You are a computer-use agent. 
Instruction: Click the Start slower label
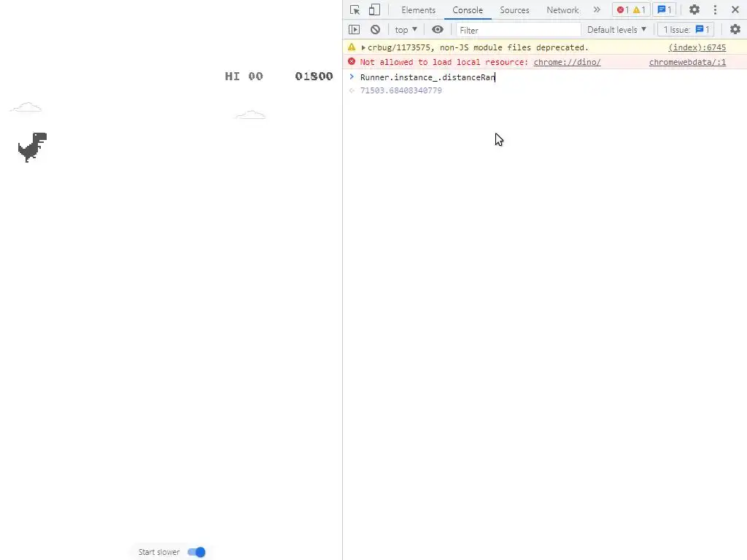click(159, 552)
